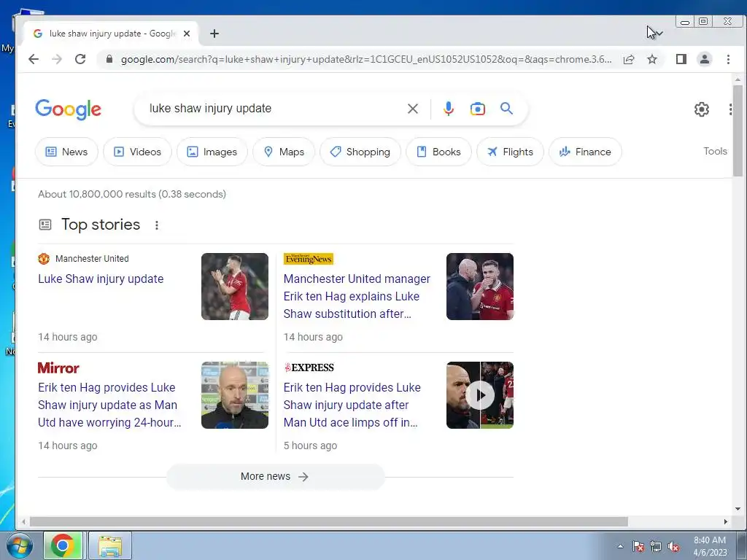Start voice search with the microphone
The height and width of the screenshot is (560, 747).
click(449, 109)
